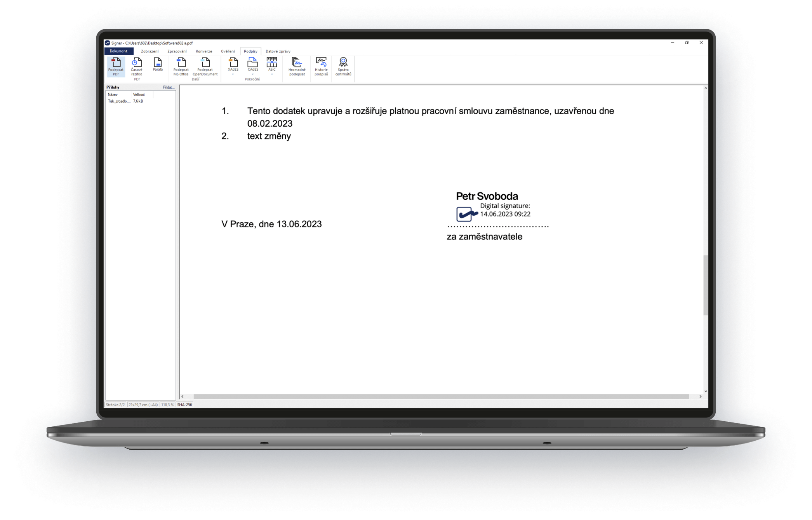Open Hromadné podepsat batch signing
This screenshot has width=812, height=520.
point(297,66)
